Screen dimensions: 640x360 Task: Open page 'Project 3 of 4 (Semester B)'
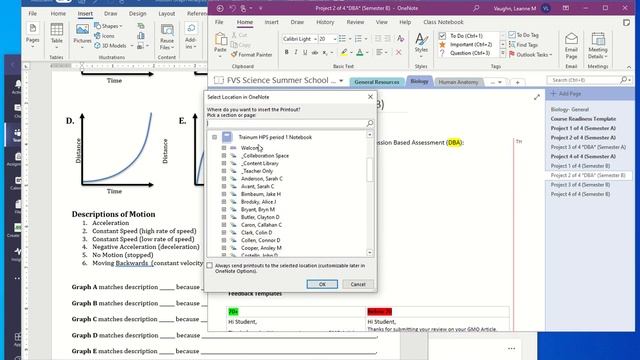tap(580, 184)
